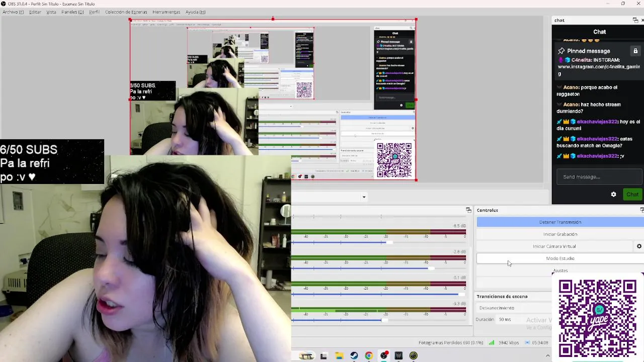Float the audio mixer dock with pop-out icon
This screenshot has height=362, width=644.
[x=468, y=210]
